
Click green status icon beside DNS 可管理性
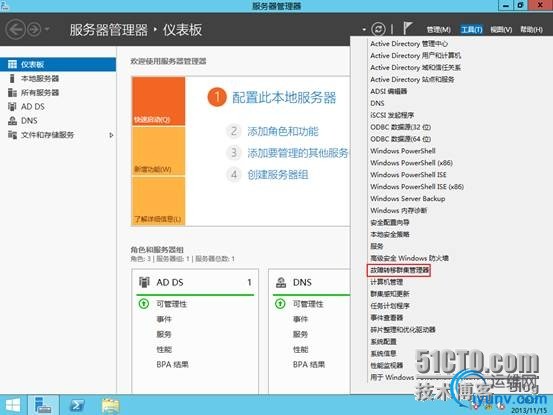tap(280, 304)
